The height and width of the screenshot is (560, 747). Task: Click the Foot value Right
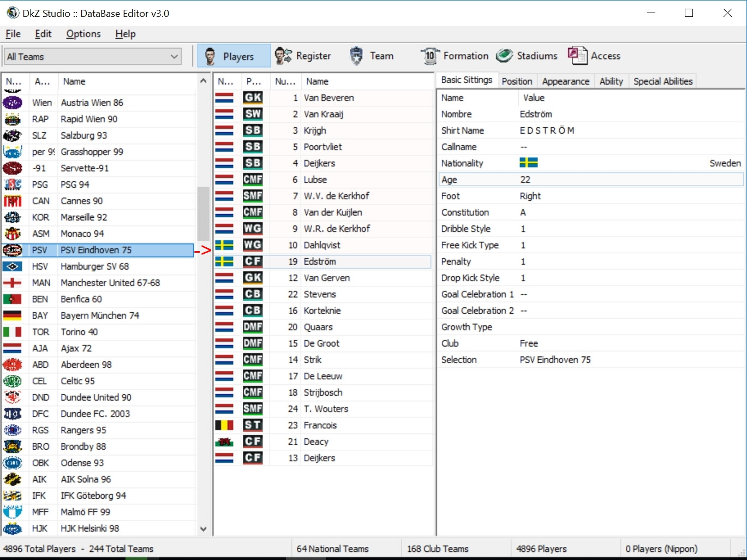[x=530, y=196]
